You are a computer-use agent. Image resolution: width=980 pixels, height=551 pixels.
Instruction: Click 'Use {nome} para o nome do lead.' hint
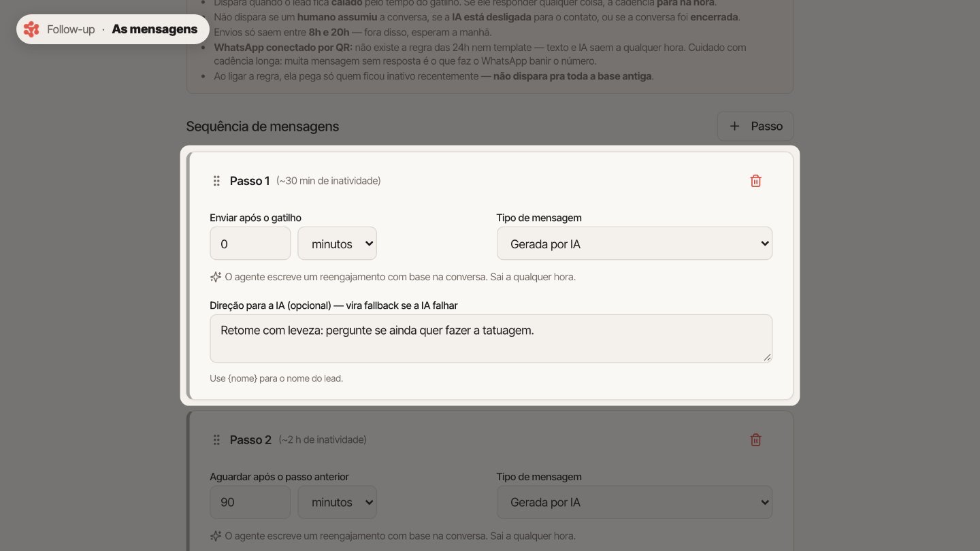(x=276, y=378)
